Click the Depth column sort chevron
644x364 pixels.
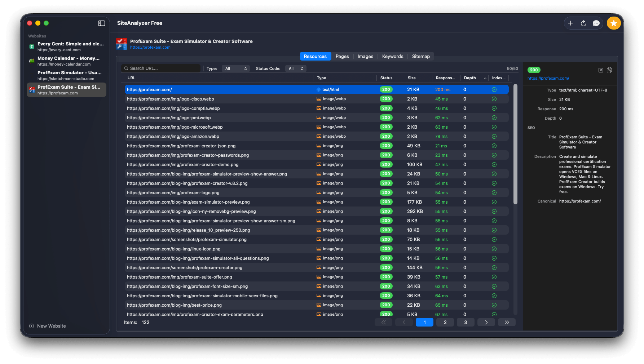click(x=485, y=78)
